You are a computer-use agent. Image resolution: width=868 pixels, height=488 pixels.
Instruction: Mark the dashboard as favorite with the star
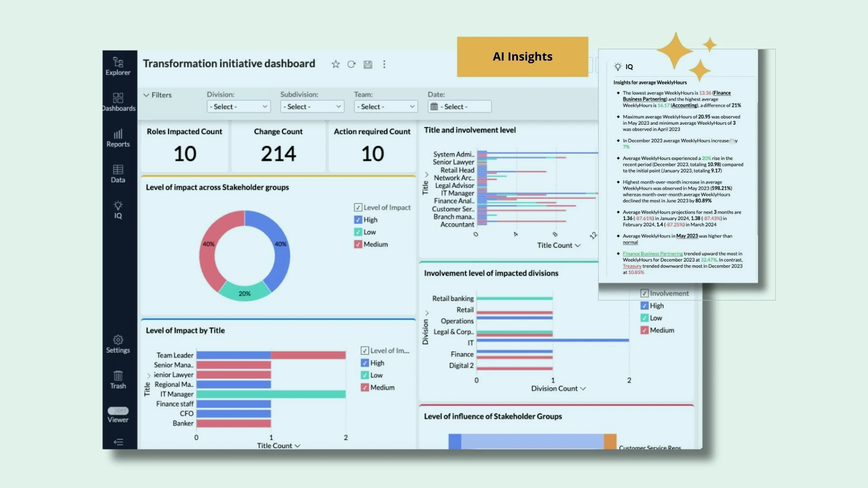[335, 64]
